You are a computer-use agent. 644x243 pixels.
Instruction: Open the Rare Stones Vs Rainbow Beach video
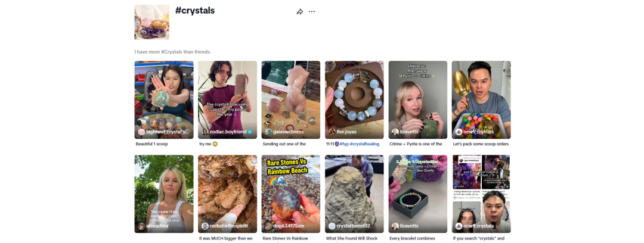tap(291, 194)
